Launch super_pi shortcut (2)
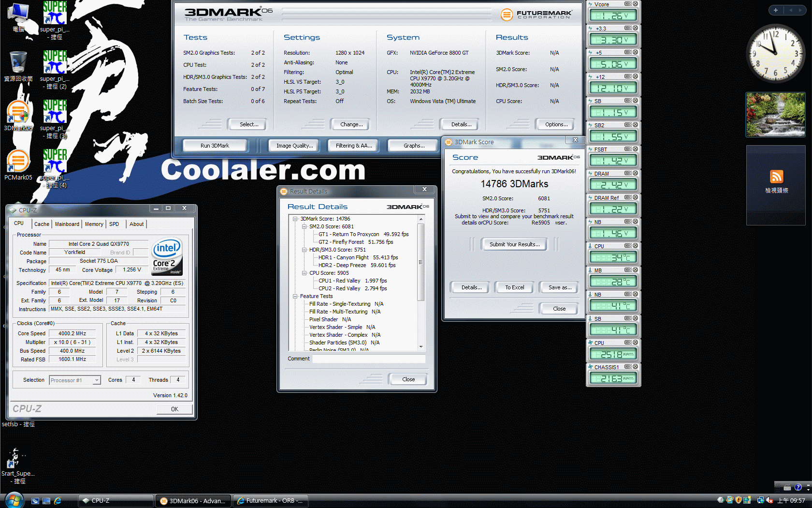 55,70
